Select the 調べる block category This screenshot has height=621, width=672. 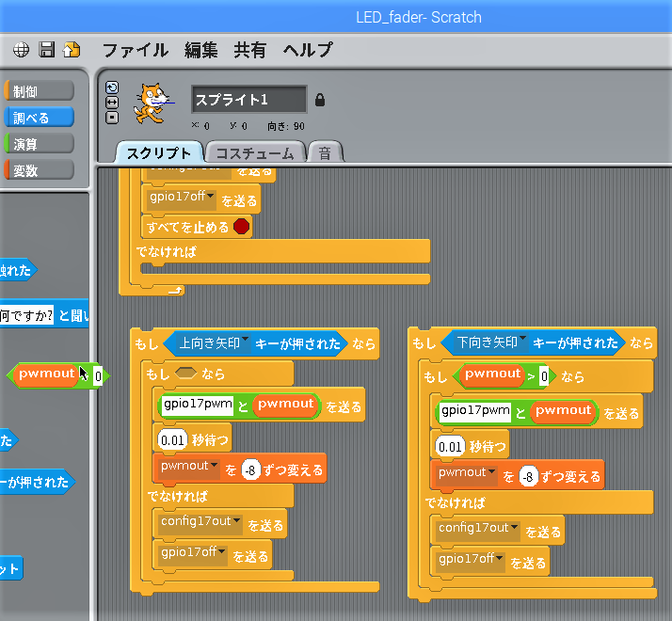click(x=39, y=118)
